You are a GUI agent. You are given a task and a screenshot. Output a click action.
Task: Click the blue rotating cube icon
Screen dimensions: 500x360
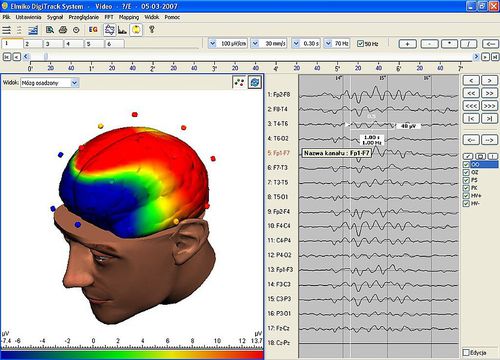coord(255,82)
